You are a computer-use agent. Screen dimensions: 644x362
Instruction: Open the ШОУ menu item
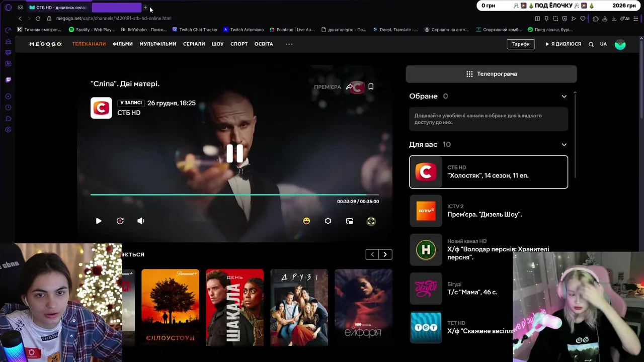tap(218, 44)
